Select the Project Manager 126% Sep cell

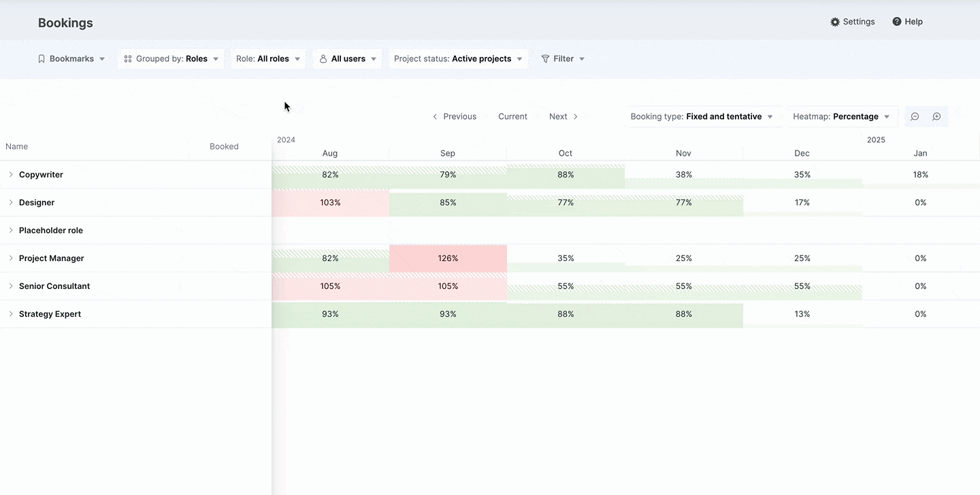pos(448,258)
